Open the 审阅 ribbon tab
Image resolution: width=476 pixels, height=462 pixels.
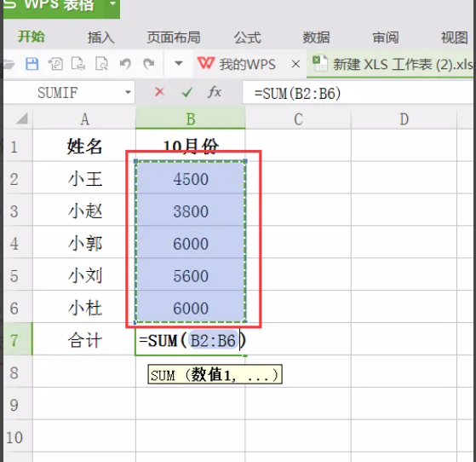pos(386,38)
